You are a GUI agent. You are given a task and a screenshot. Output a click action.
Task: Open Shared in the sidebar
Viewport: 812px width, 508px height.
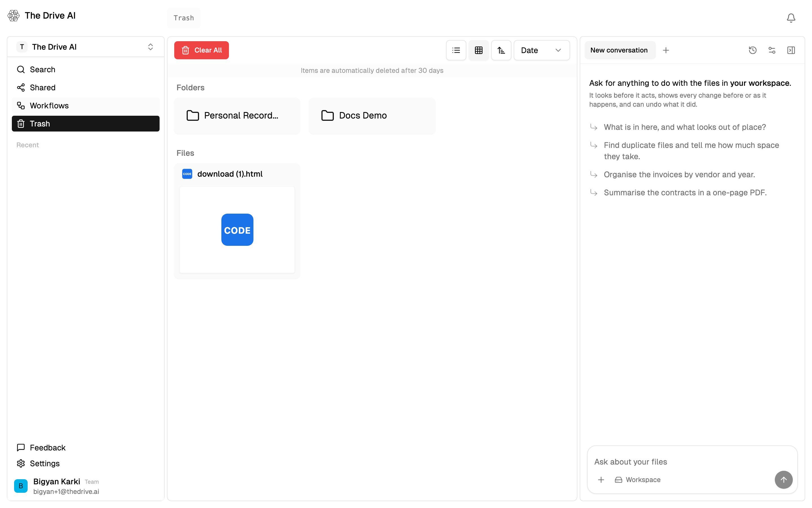tap(85, 87)
